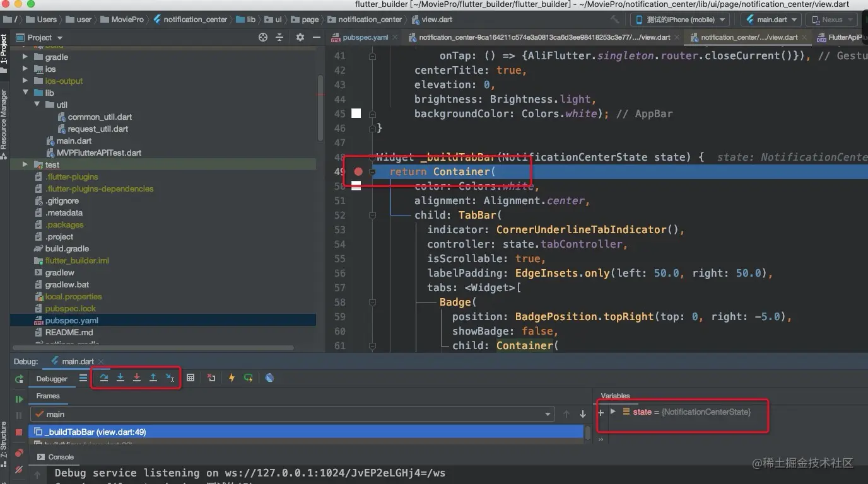The height and width of the screenshot is (484, 868).
Task: Open the main.dart run configuration dropdown
Action: click(x=771, y=20)
